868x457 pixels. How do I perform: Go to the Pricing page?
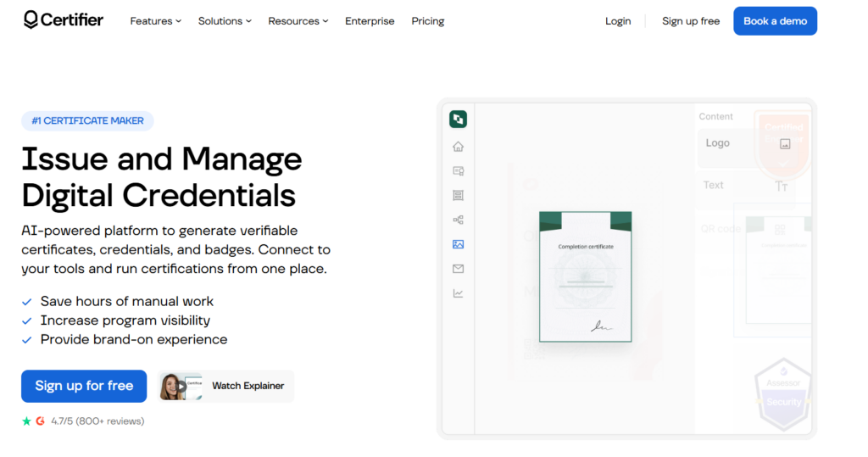pos(428,21)
